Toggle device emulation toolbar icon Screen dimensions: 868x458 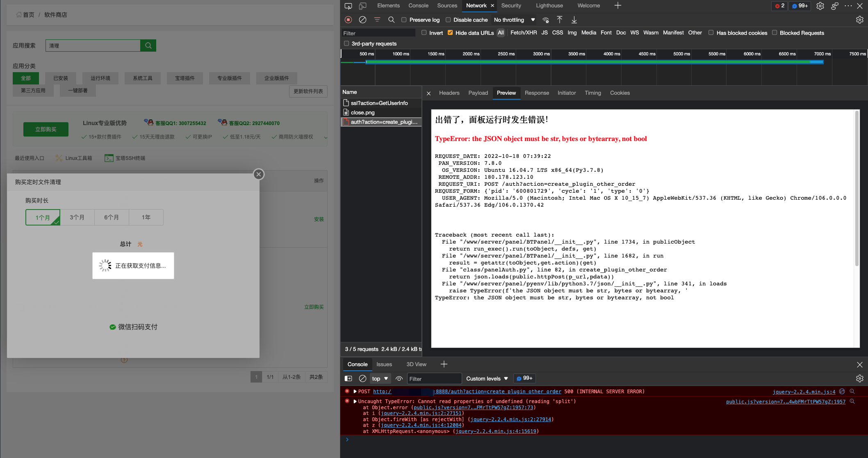pyautogui.click(x=362, y=6)
